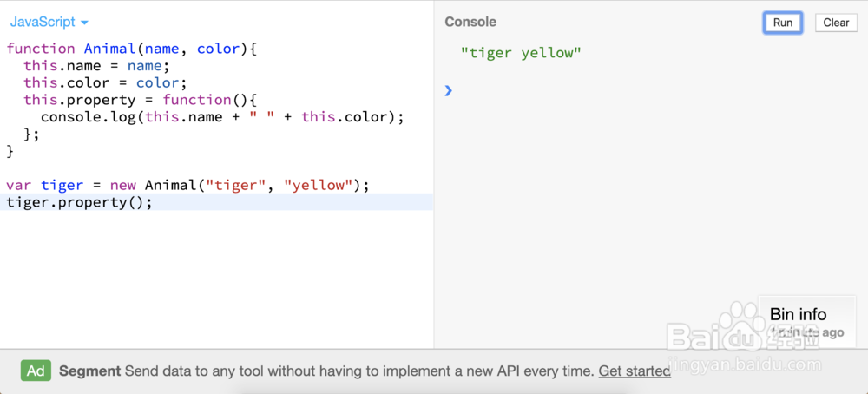
Task: Click the blue console prompt chevron
Action: click(449, 90)
